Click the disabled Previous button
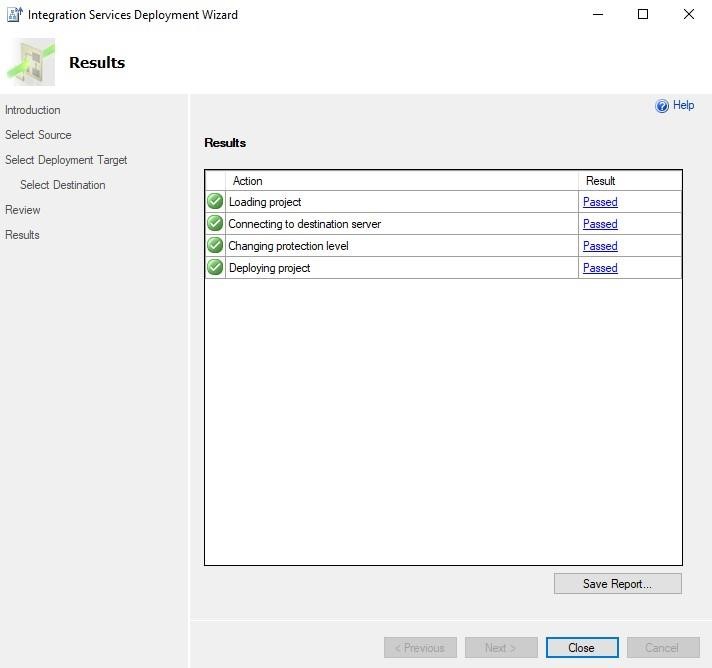This screenshot has width=712, height=668. (x=420, y=648)
